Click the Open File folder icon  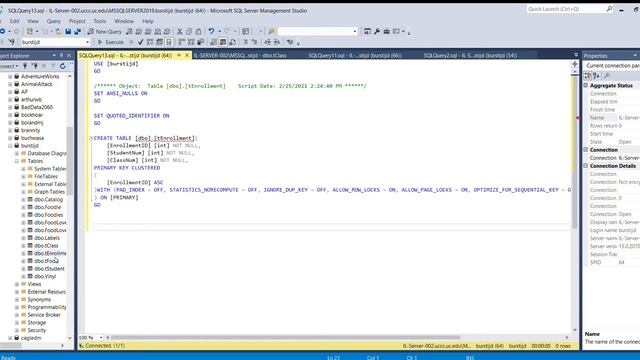point(59,31)
